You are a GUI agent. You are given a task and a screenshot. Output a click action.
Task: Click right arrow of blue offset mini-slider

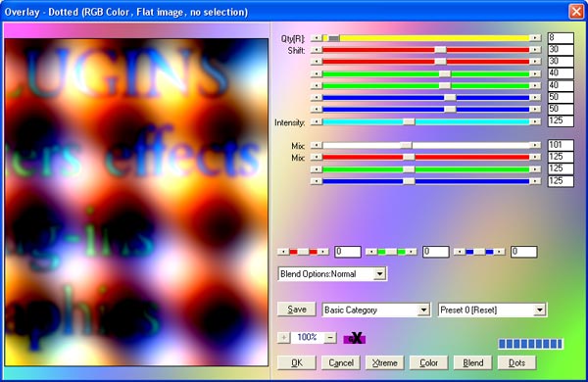coord(500,252)
